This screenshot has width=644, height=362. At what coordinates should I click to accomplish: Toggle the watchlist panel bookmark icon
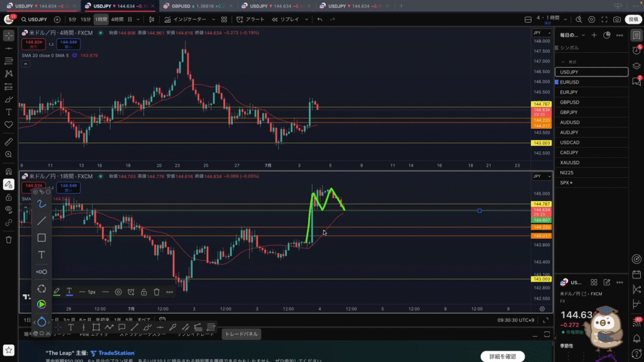636,35
